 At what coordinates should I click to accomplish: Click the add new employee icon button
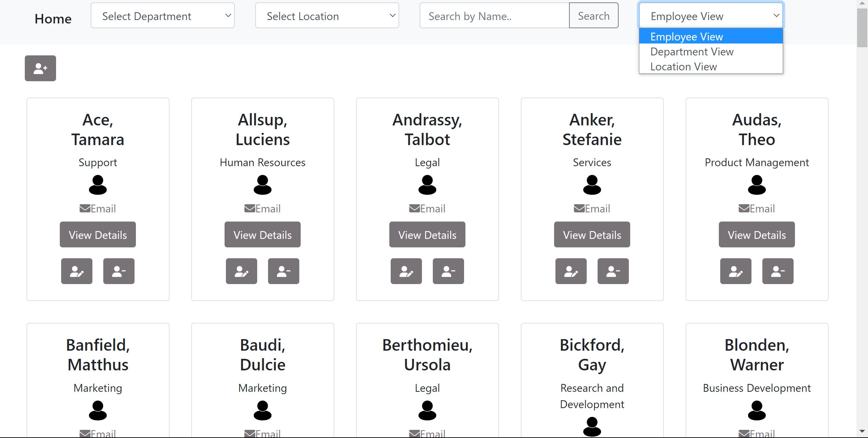click(x=40, y=68)
